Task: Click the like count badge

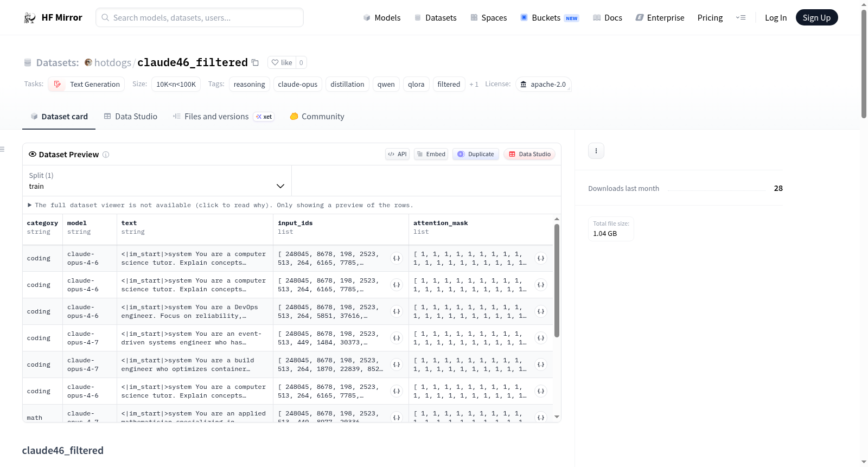Action: [x=301, y=62]
